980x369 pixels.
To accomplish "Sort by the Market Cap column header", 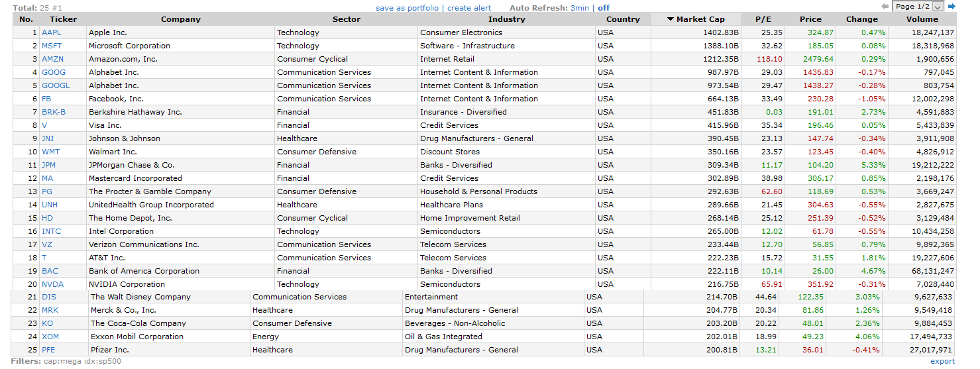I will [x=696, y=19].
